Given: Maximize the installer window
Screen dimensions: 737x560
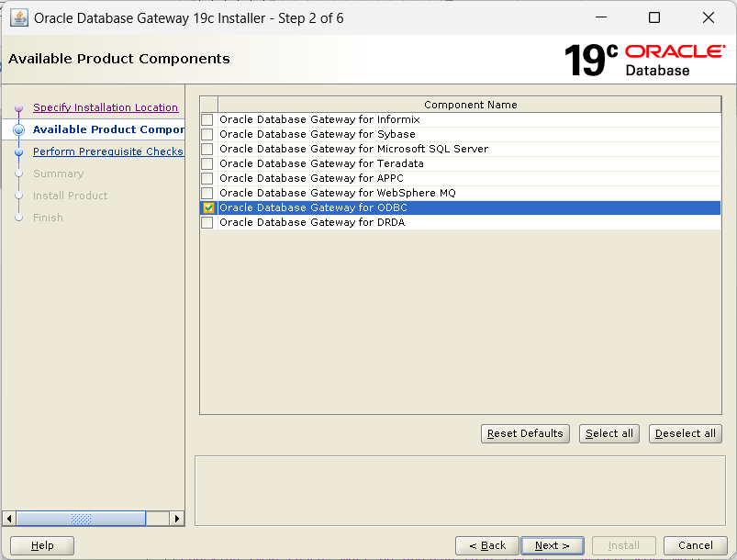Looking at the screenshot, I should pos(654,17).
